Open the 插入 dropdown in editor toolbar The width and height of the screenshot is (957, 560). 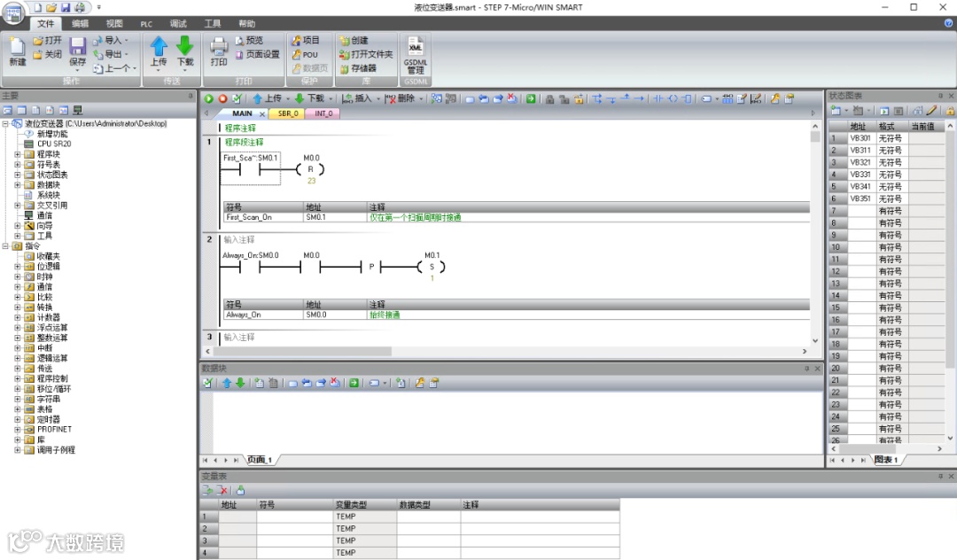(x=378, y=99)
